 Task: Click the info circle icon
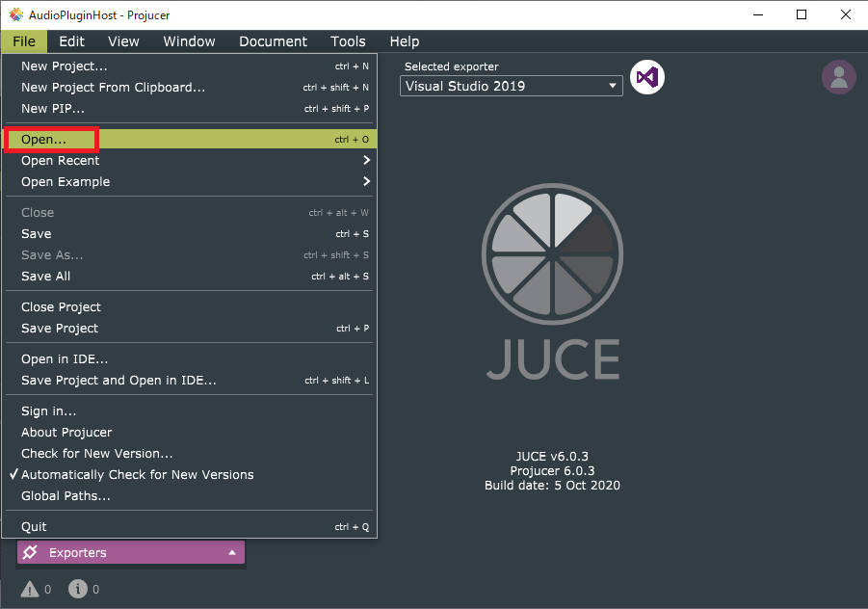coord(78,589)
